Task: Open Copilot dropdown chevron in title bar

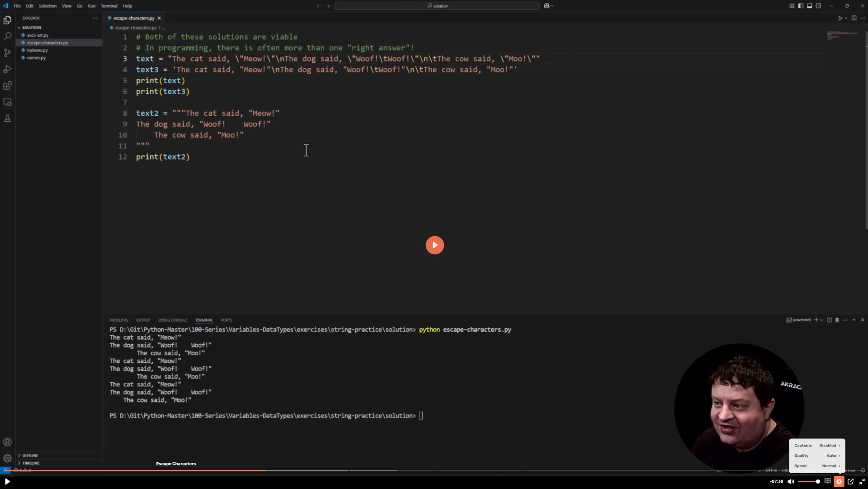Action: [x=552, y=6]
